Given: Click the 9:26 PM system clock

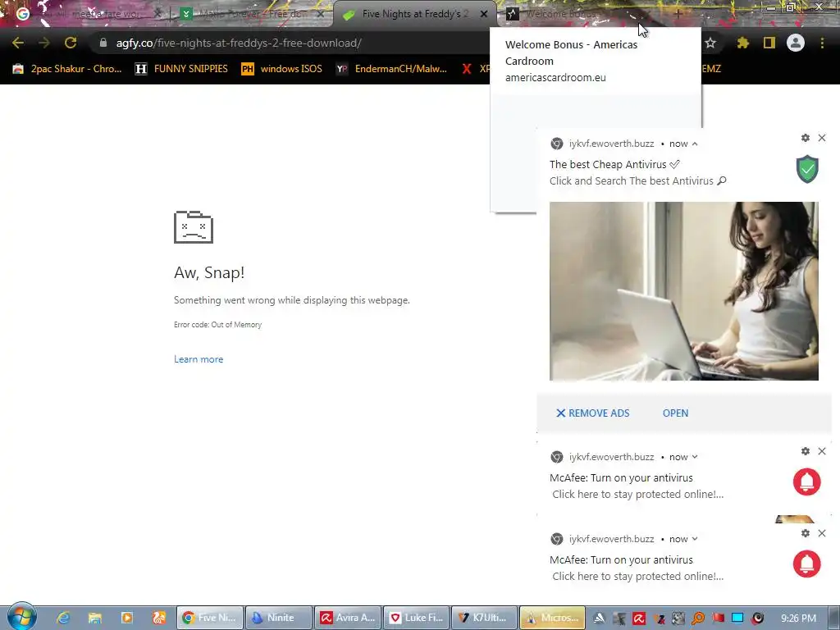Looking at the screenshot, I should point(798,619).
